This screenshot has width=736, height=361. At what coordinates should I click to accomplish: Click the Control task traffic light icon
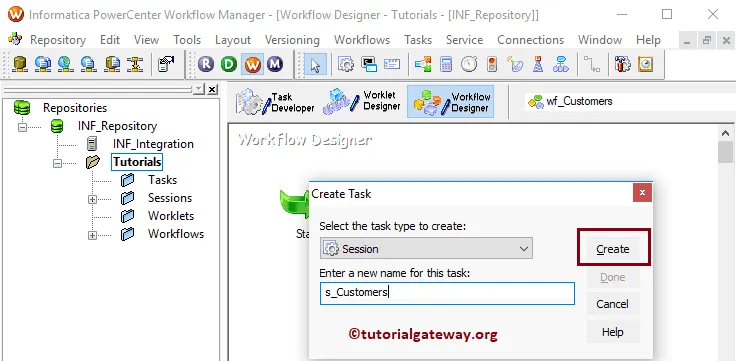491,64
